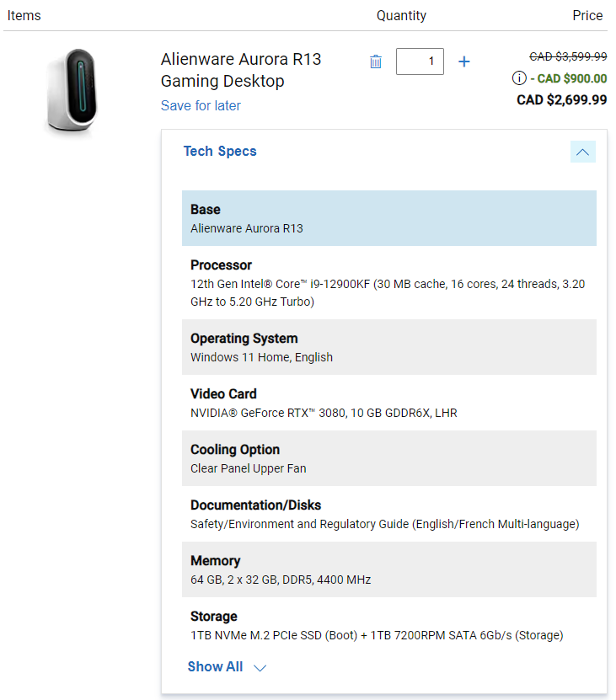Click the trash can delete icon

(x=376, y=61)
